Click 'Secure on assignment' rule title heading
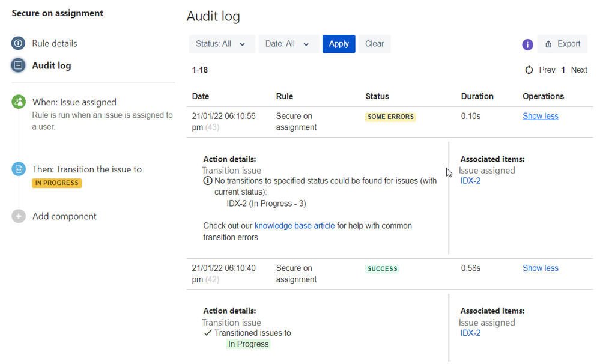The image size is (600, 364). (x=58, y=13)
